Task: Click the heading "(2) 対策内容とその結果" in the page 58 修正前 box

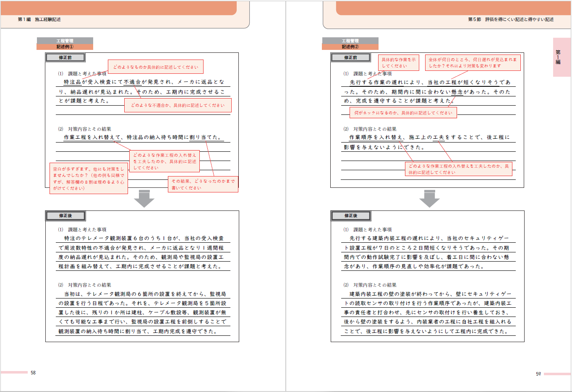Action: click(x=85, y=129)
